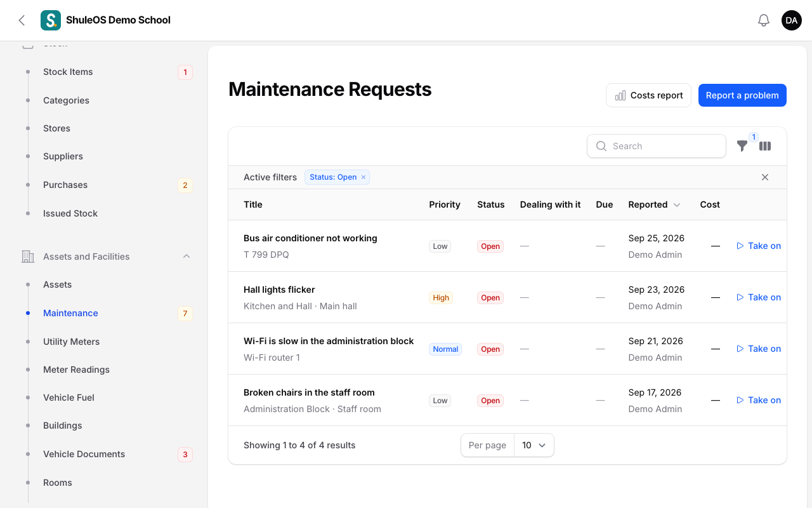The image size is (812, 508).
Task: Open the Per page dropdown
Action: (534, 445)
